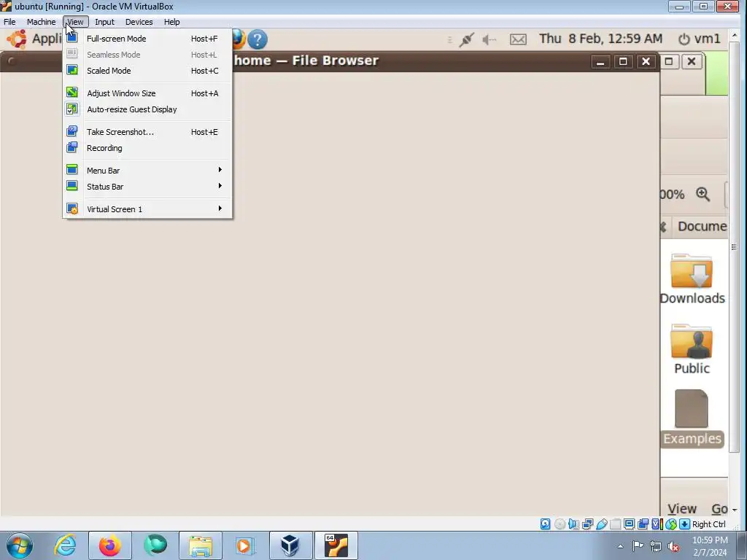Click the Virtual Screen 1 icon
Viewport: 747px width, 560px height.
[72, 209]
